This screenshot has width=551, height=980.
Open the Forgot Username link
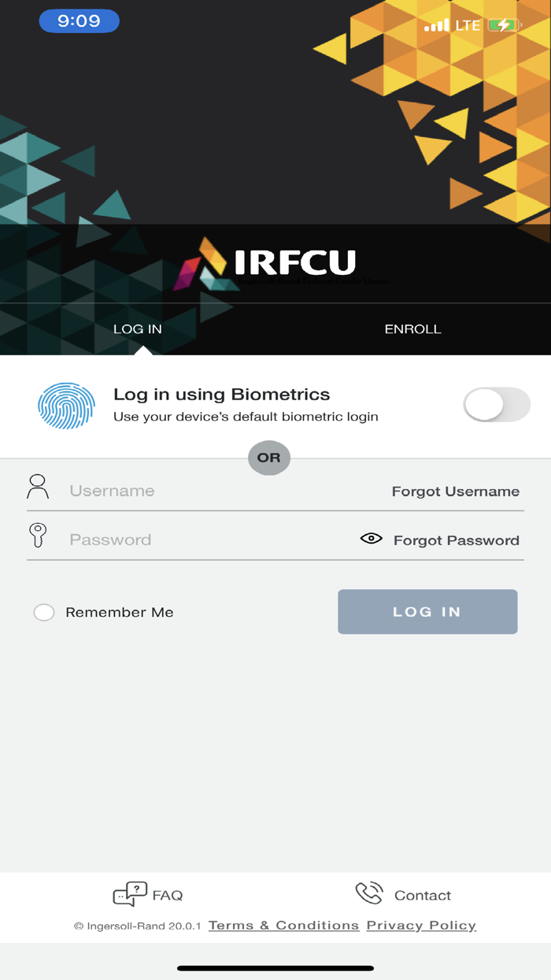(455, 491)
